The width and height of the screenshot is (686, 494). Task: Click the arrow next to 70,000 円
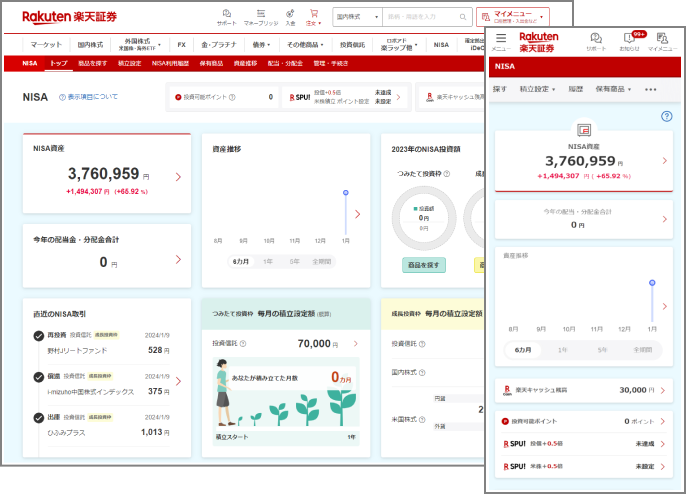356,343
